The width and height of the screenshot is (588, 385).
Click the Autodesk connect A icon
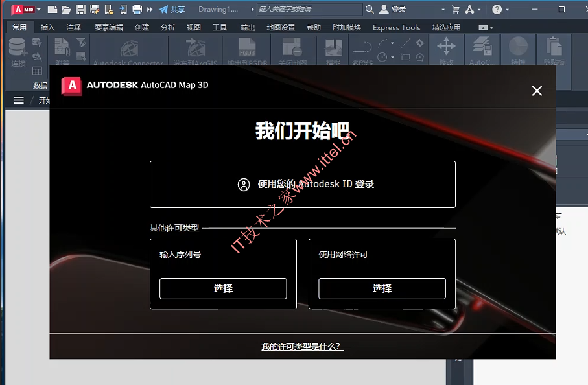[x=469, y=9]
